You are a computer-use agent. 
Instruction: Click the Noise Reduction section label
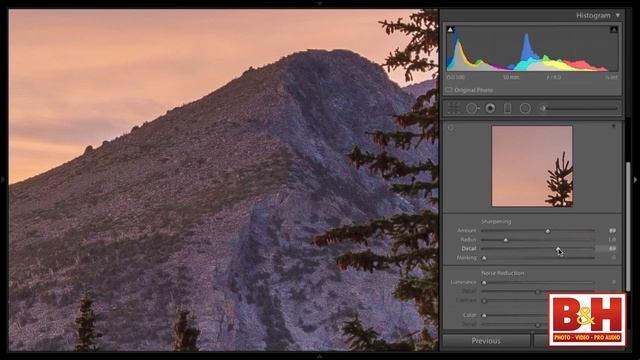tap(502, 273)
